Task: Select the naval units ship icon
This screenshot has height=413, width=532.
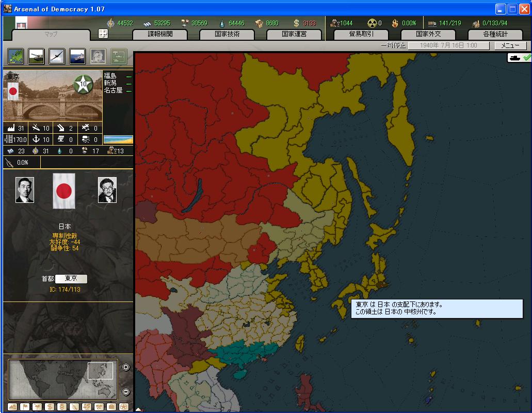Action: (x=77, y=56)
